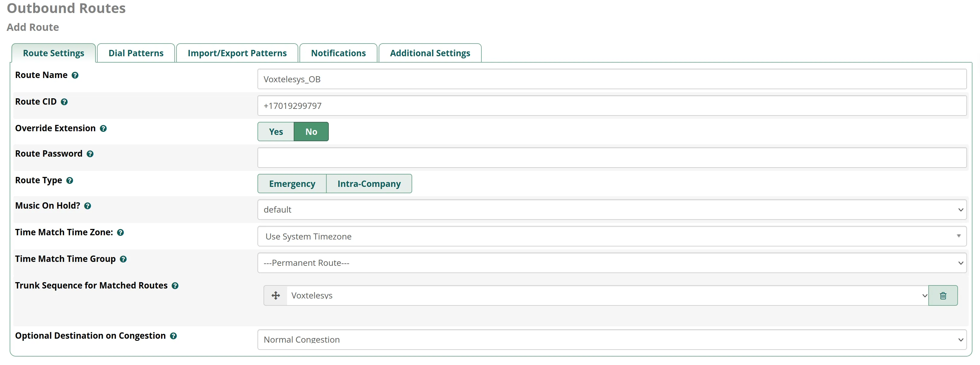Click the drag handle beside the Voxtelesys trunk
The height and width of the screenshot is (365, 980).
point(275,295)
